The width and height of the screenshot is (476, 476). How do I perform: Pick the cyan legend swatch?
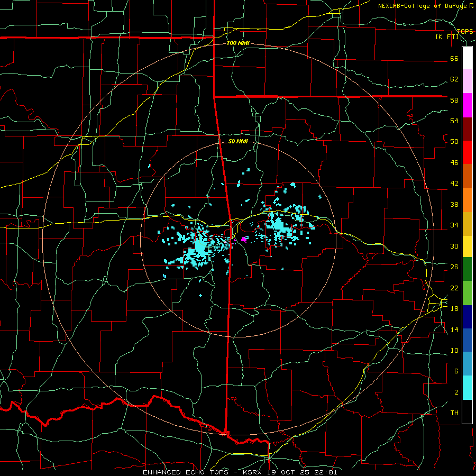point(467,388)
